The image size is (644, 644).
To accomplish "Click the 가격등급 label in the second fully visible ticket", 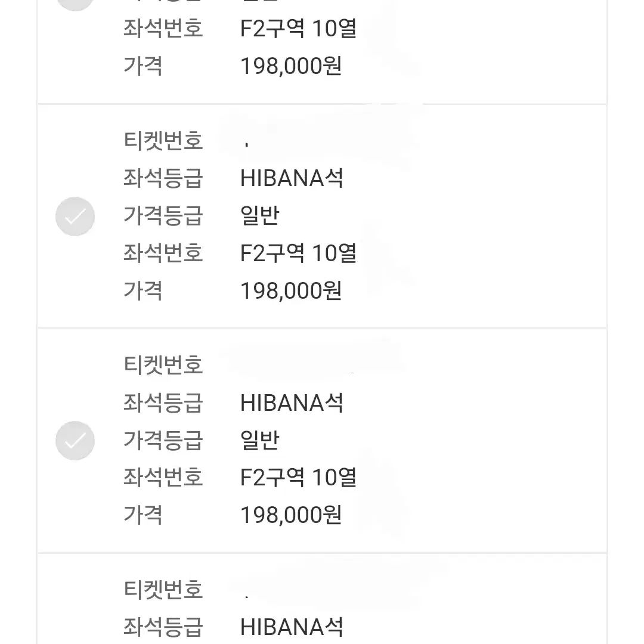I will [x=163, y=440].
